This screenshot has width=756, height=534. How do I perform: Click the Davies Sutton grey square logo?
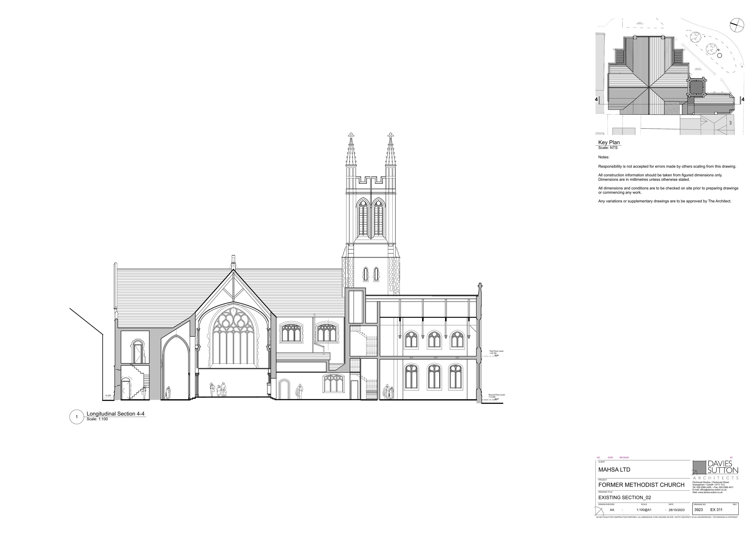pyautogui.click(x=699, y=467)
